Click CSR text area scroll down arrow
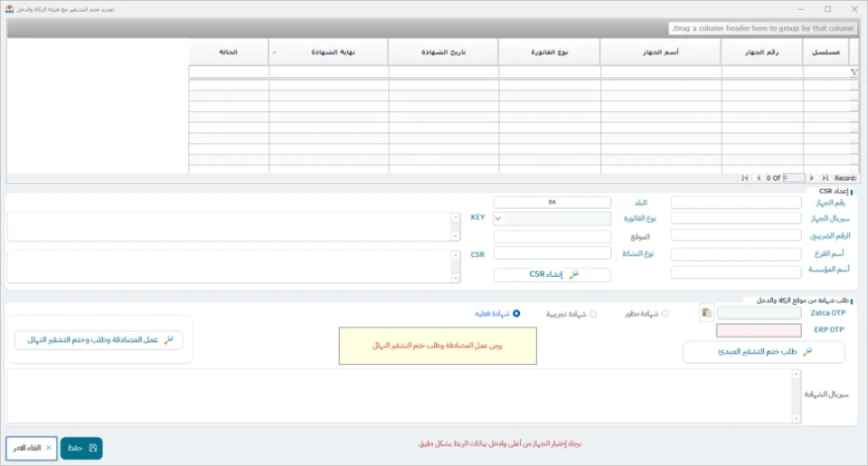The image size is (868, 466). [456, 278]
